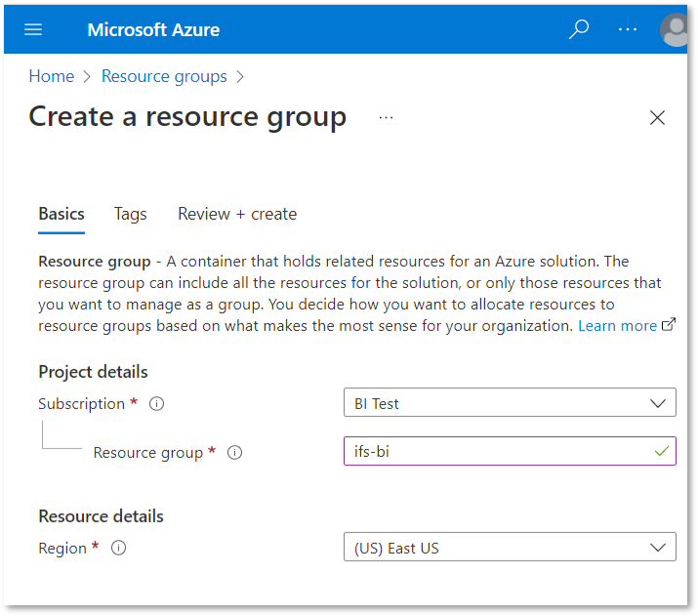Click the external link icon after Learn more

(x=669, y=324)
